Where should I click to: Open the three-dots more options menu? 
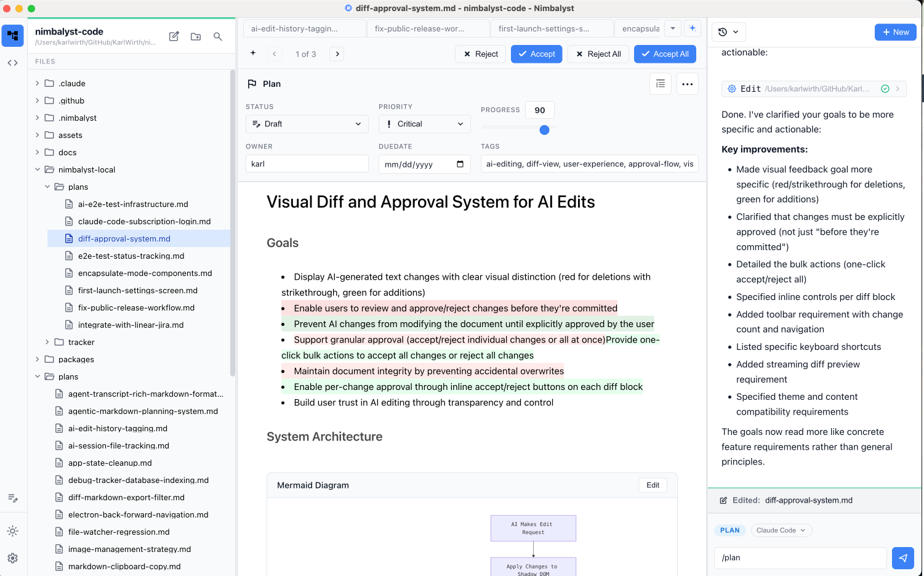[x=688, y=84]
